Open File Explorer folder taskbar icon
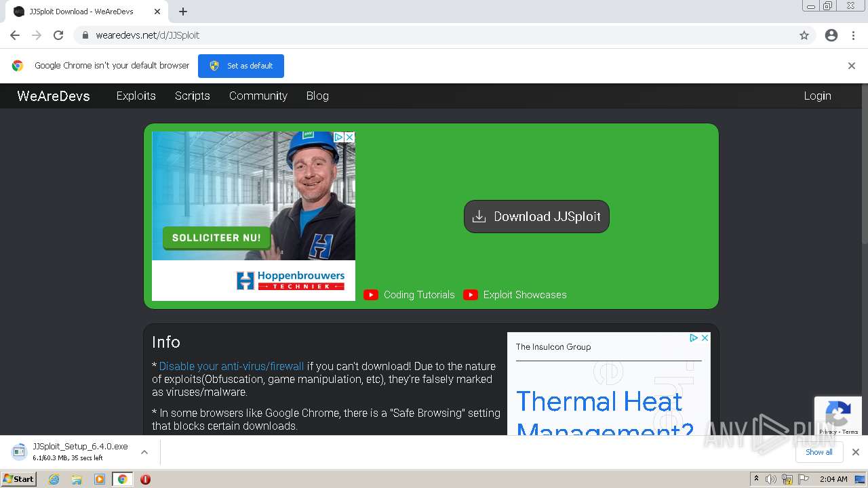 (77, 479)
